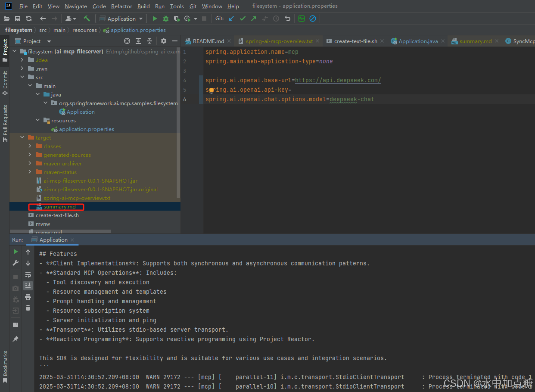Toggle the Project tool window side button
Image resolution: width=535 pixels, height=392 pixels.
point(5,51)
